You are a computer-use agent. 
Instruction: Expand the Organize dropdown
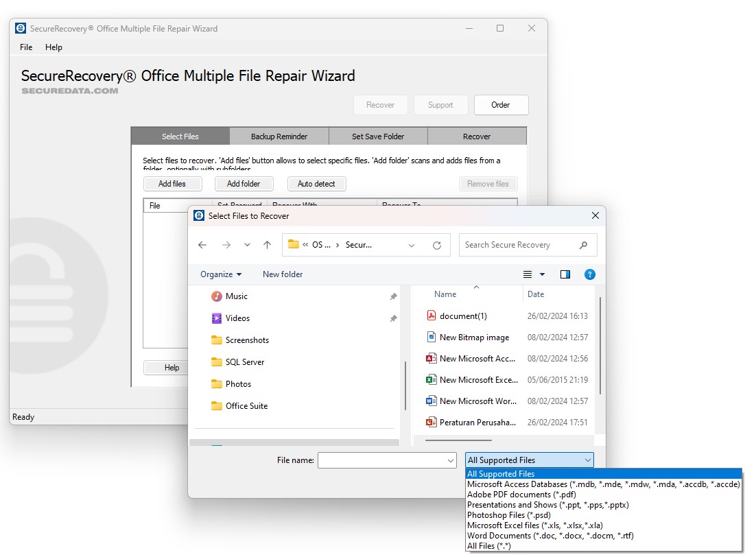220,274
